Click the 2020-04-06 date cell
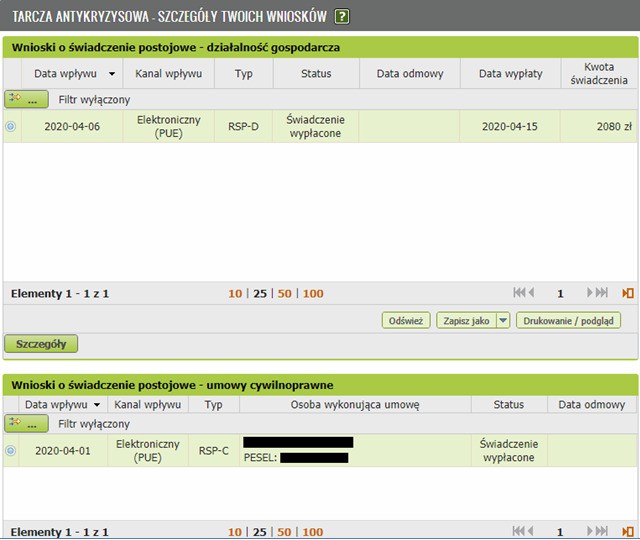Screen dimensions: 640x540 click(72, 127)
